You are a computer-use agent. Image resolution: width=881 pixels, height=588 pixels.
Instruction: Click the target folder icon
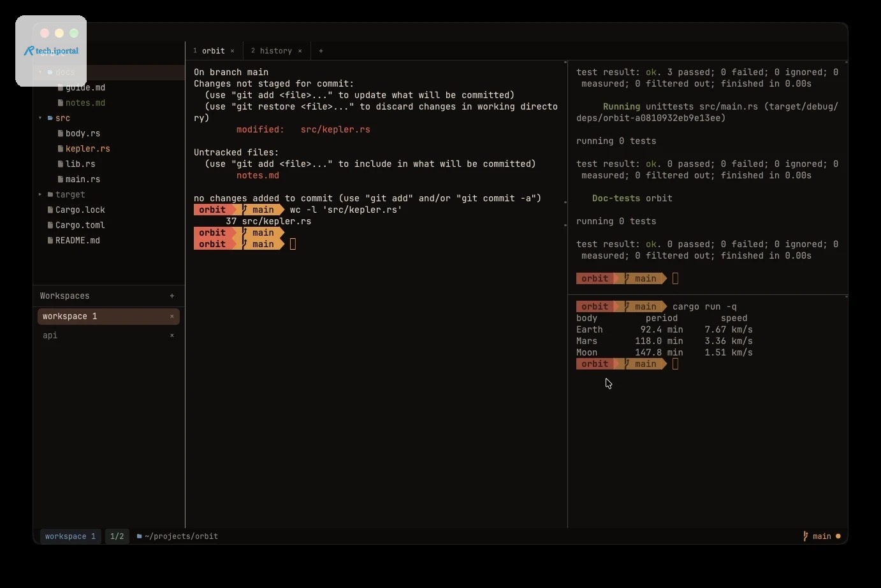tap(50, 194)
